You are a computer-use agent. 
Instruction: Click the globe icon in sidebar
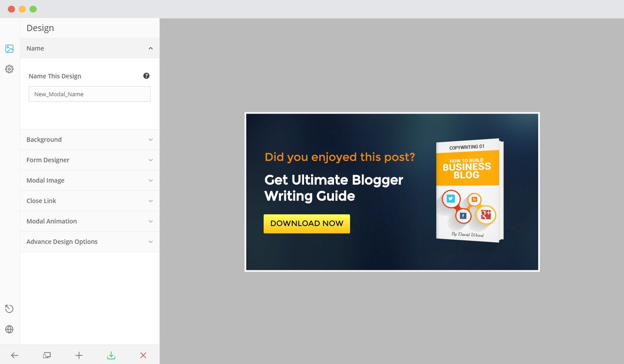9,329
